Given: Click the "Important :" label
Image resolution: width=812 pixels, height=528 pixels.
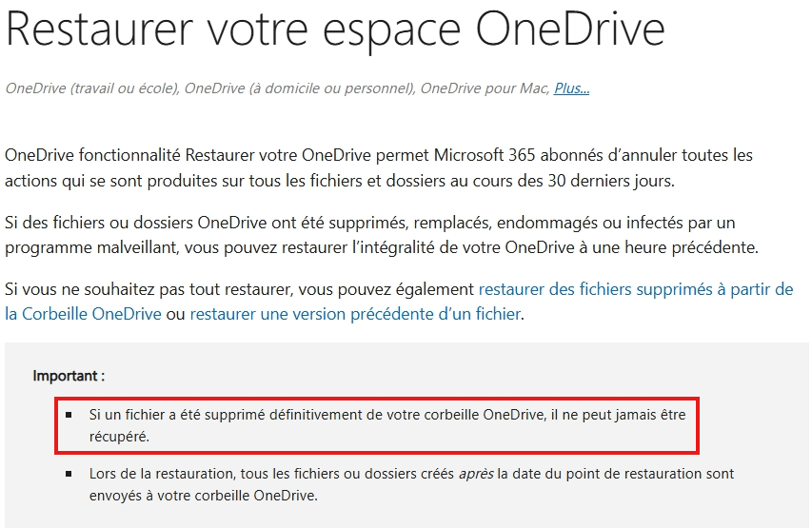Looking at the screenshot, I should tap(69, 375).
